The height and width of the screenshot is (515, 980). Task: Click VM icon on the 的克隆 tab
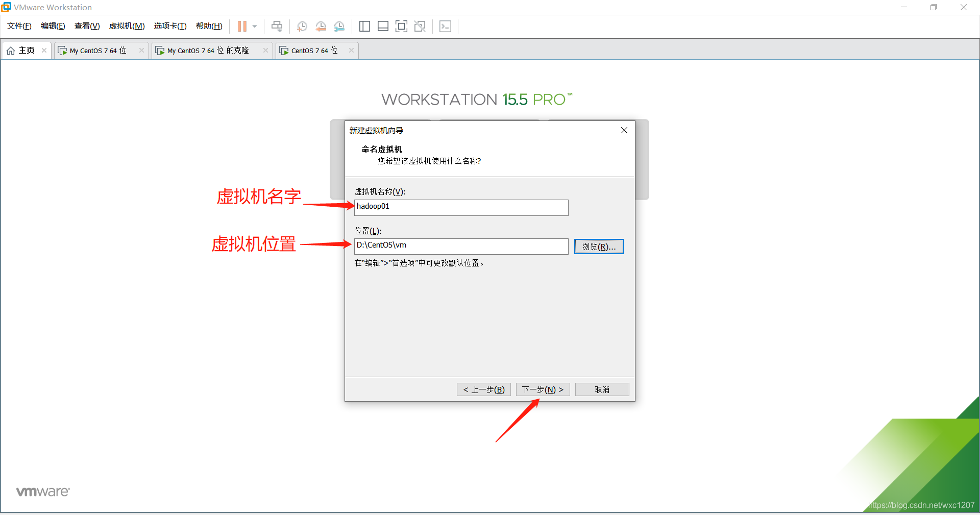point(160,51)
